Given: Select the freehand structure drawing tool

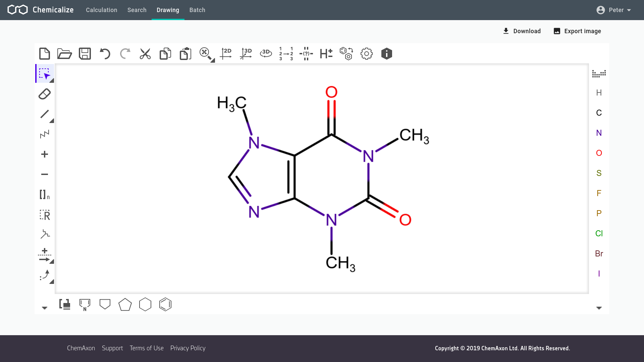Looking at the screenshot, I should click(x=45, y=234).
